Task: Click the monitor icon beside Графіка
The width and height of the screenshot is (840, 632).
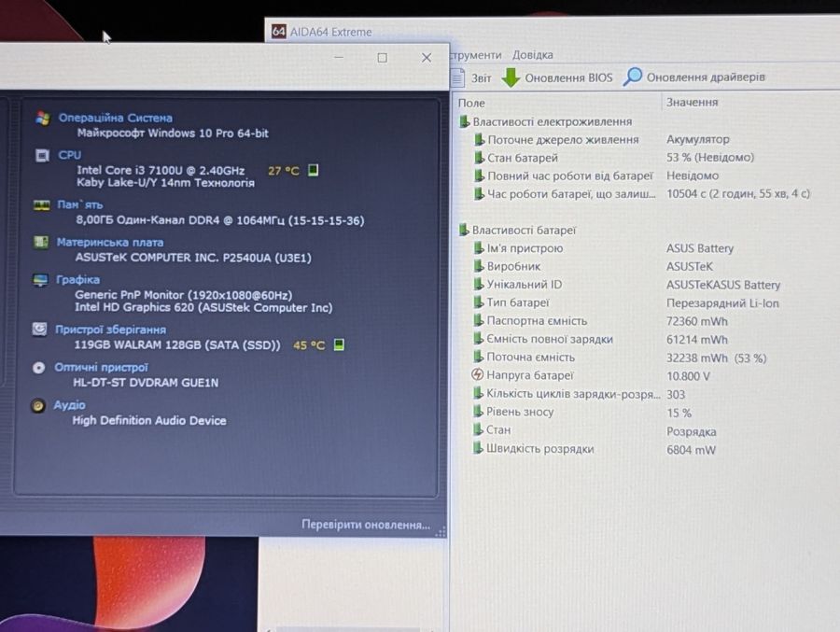Action: click(x=40, y=280)
